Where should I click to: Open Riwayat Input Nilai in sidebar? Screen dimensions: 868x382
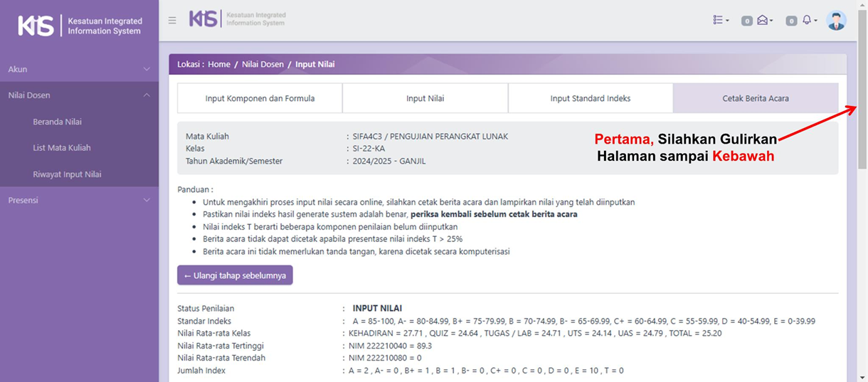[67, 174]
